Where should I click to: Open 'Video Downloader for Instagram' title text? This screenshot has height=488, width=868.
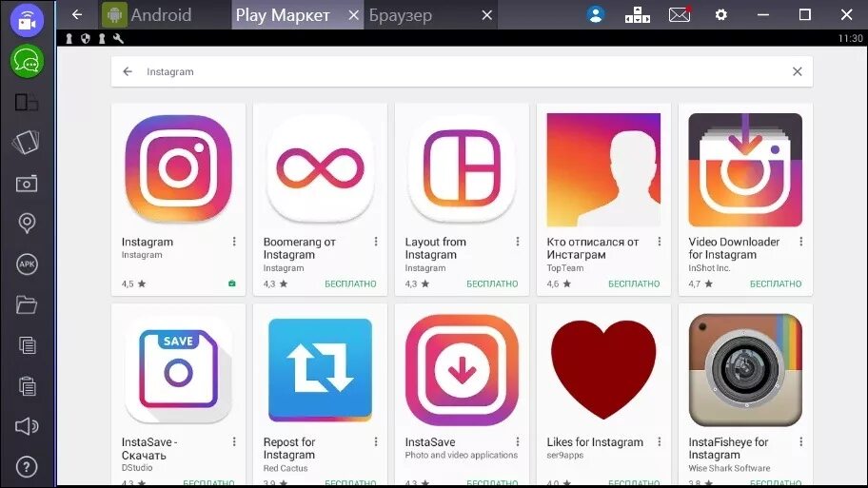734,248
